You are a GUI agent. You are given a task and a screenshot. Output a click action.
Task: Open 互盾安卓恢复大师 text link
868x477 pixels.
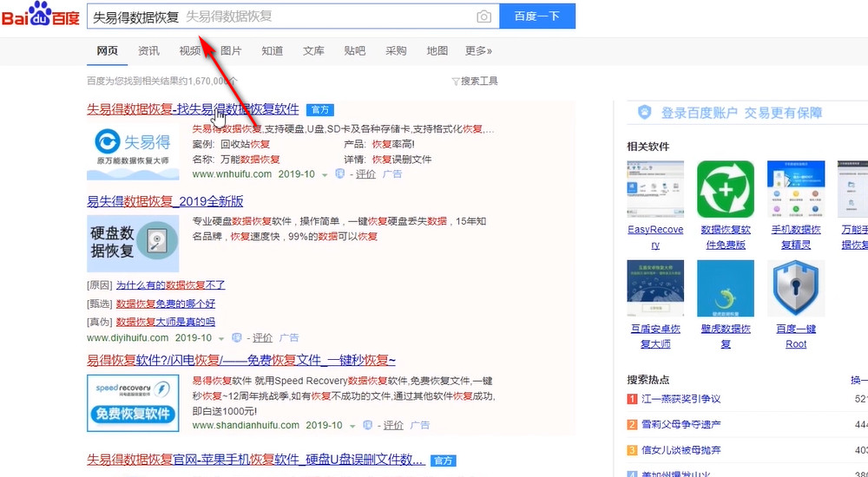[655, 336]
